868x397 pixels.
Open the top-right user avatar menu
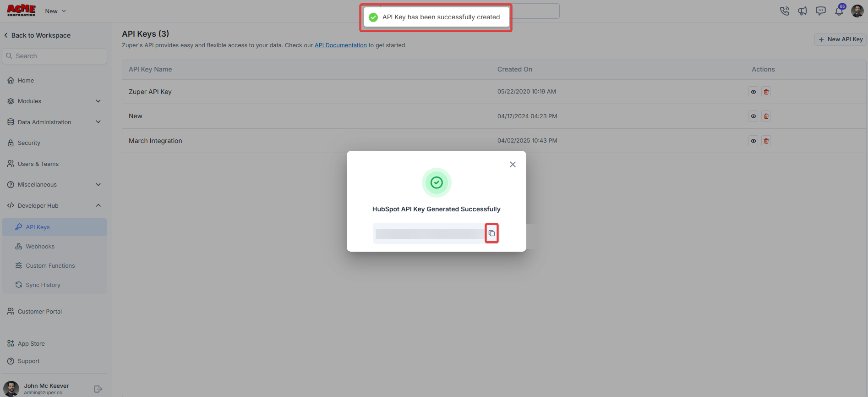tap(857, 11)
